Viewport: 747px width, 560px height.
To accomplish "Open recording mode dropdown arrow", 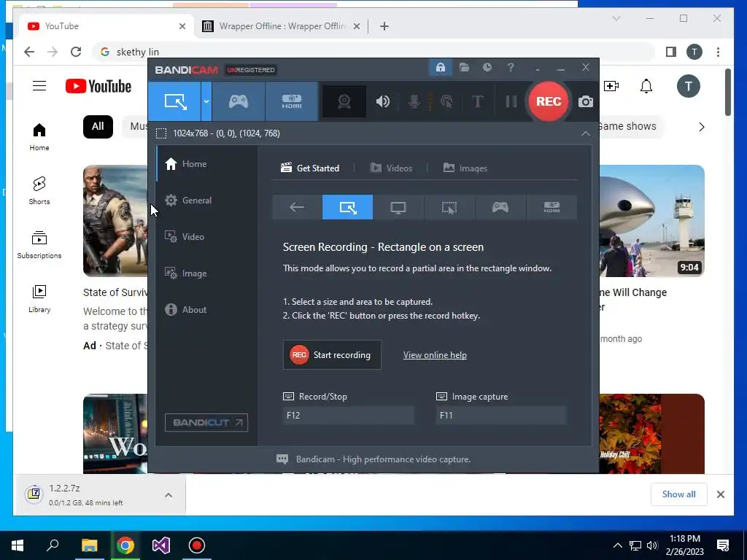I will (x=206, y=101).
